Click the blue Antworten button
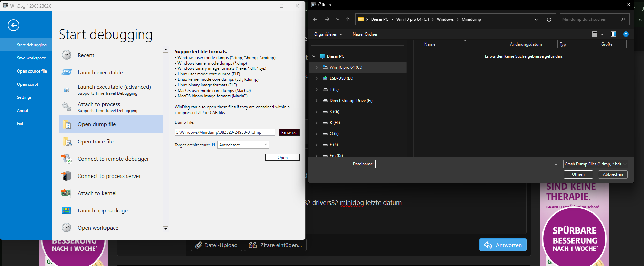The height and width of the screenshot is (266, 644). tap(503, 245)
